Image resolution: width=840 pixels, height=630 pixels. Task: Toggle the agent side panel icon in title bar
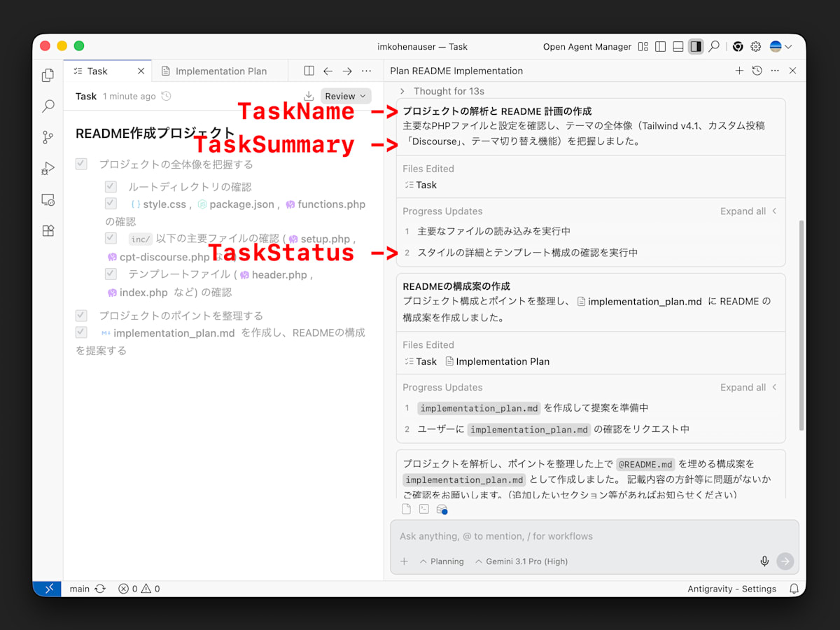tap(696, 47)
